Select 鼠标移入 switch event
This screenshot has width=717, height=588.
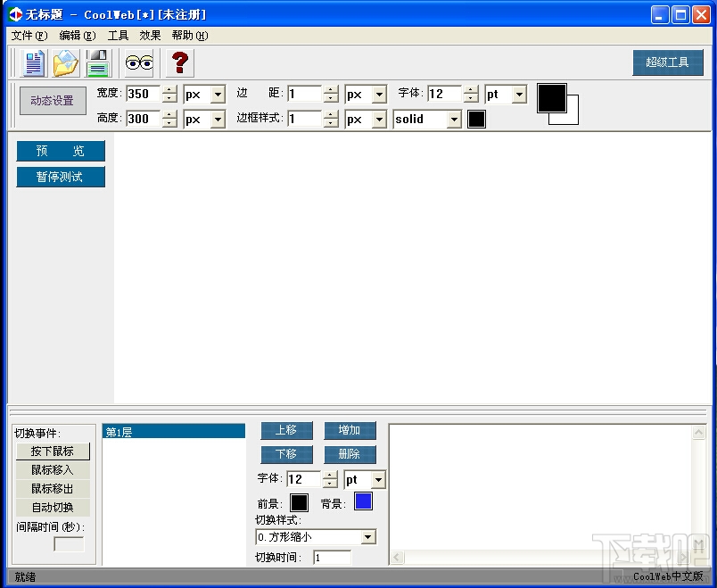pos(53,470)
